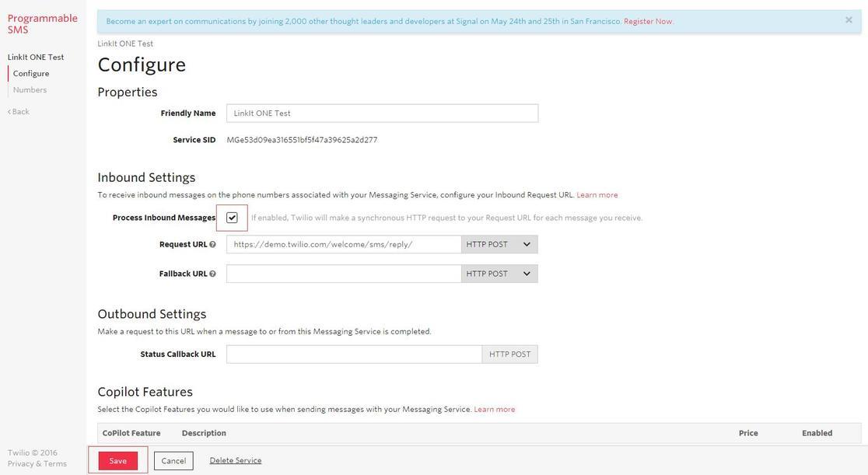Select Status Callback HTTP POST method box
The width and height of the screenshot is (868, 475).
tap(510, 355)
